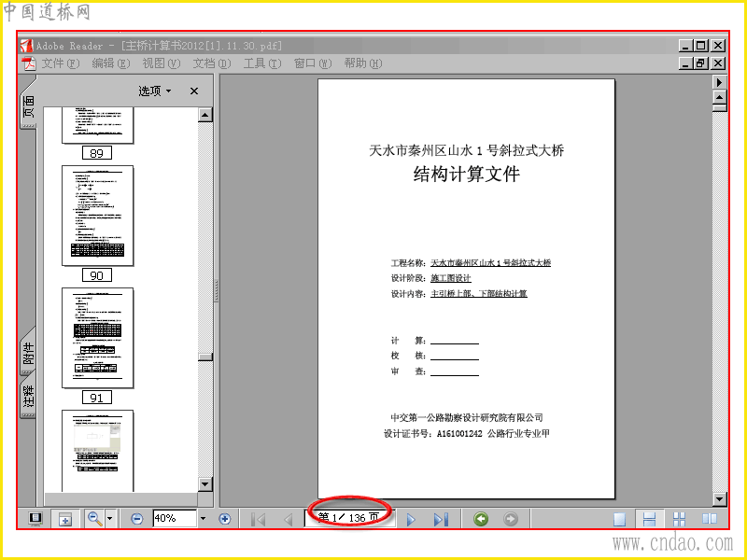Viewport: 747px width, 560px height.
Task: Open the 选项 options dropdown
Action: coord(155,91)
